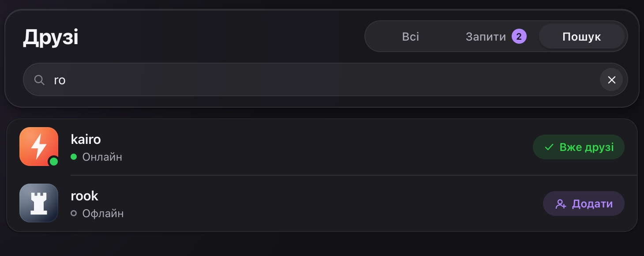Select the rook search result row
644x256 pixels.
click(x=322, y=203)
